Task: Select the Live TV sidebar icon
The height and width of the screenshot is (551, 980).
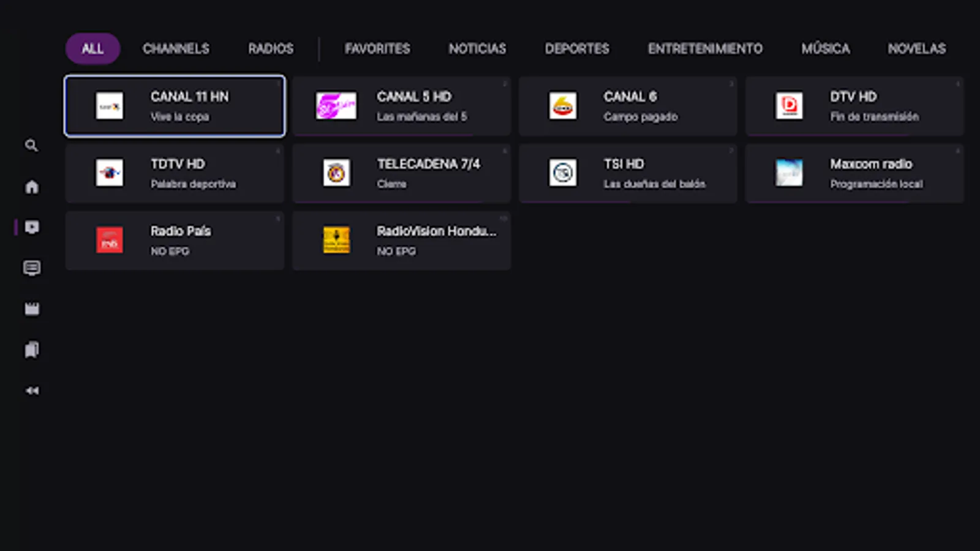Action: click(x=31, y=227)
